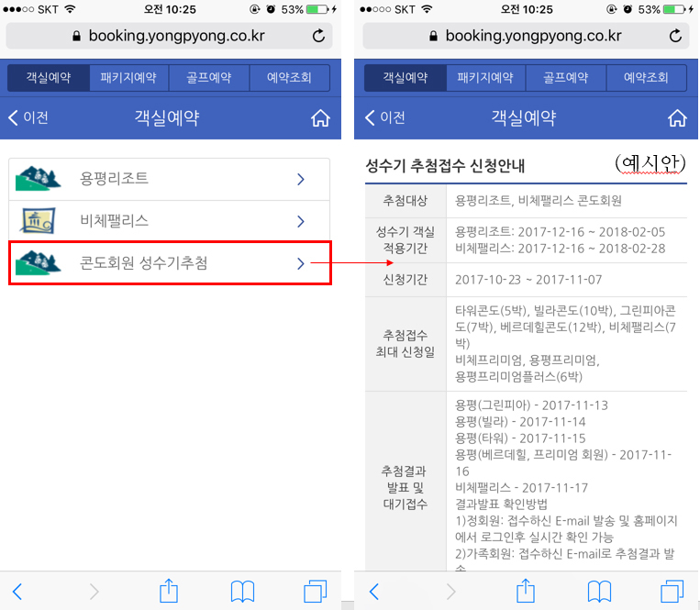Image resolution: width=700 pixels, height=610 pixels.
Task: Expand the 용평리조트 row chevron
Action: pos(301,180)
